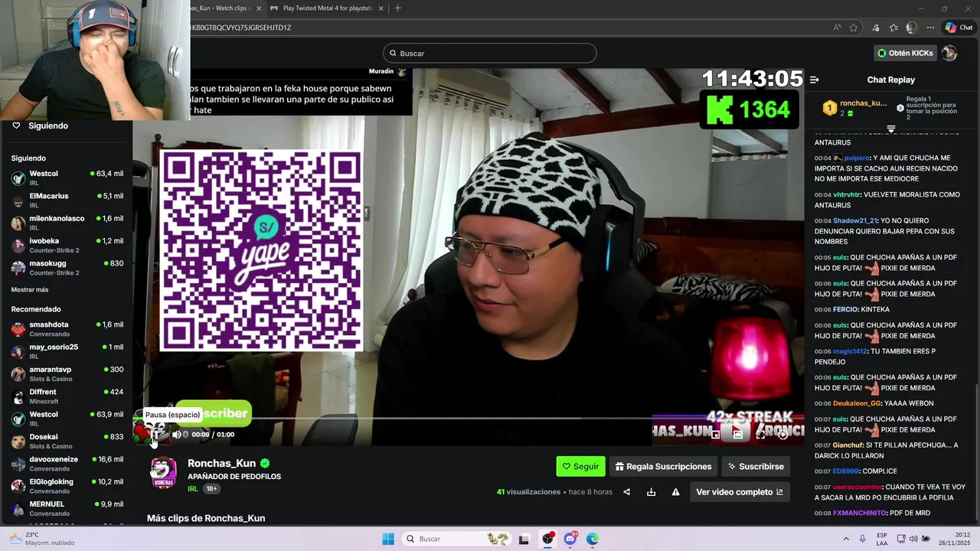Image resolution: width=980 pixels, height=551 pixels.
Task: Click Regala Suscripciones button
Action: [663, 466]
